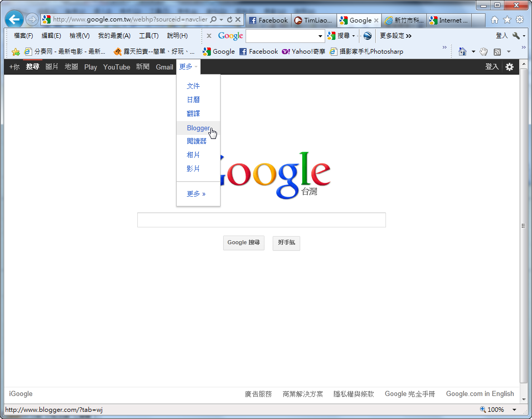Open the IE tools gear icon

[520, 20]
